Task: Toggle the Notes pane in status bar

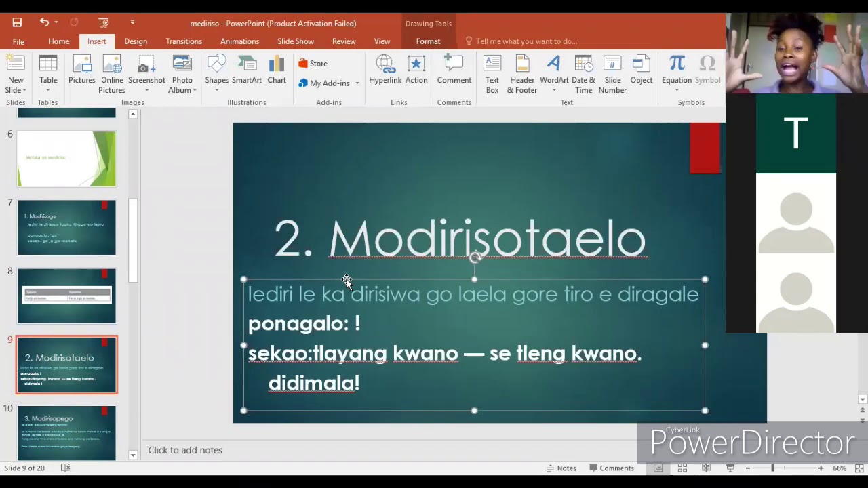Action: (561, 468)
